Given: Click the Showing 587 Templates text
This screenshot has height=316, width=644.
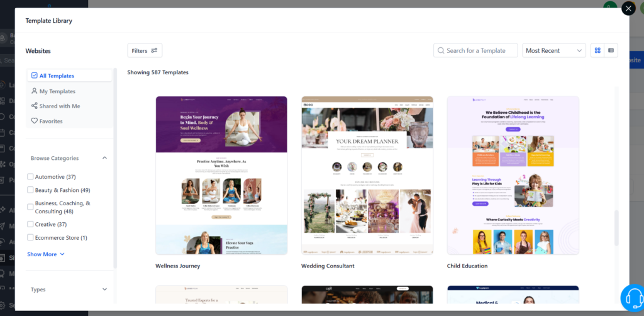Looking at the screenshot, I should (x=158, y=72).
